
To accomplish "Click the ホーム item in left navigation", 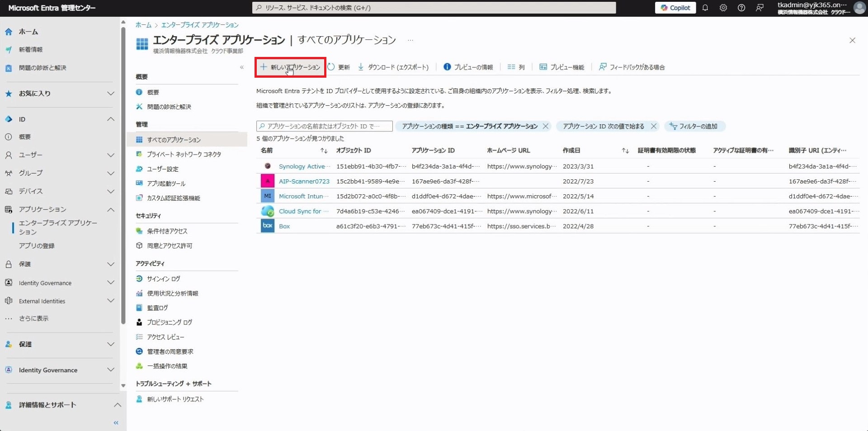I will pos(28,32).
